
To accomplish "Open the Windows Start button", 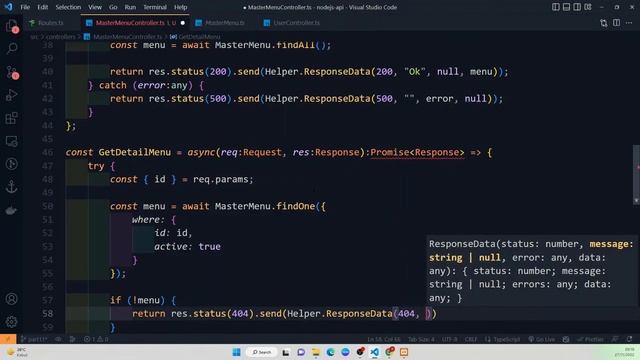I will click(236, 352).
